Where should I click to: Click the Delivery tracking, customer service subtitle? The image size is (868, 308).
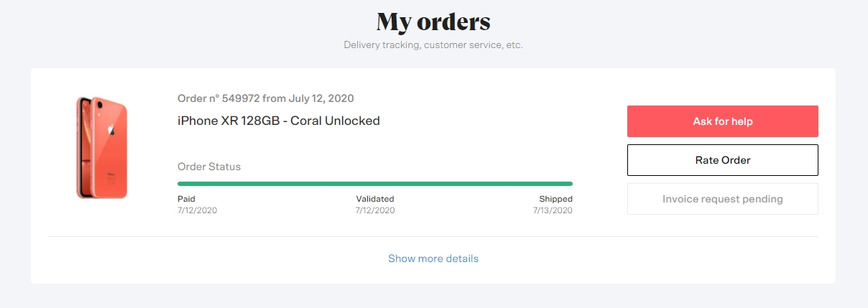(x=433, y=45)
